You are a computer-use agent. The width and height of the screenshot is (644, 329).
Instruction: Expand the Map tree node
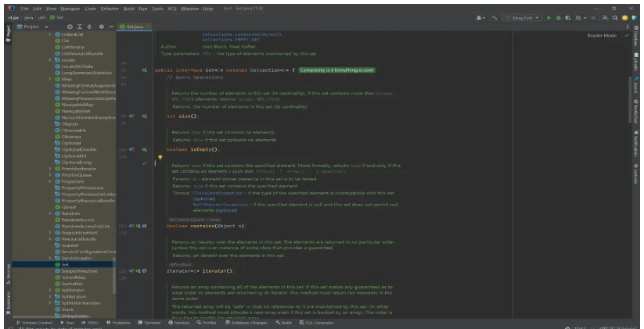point(50,79)
